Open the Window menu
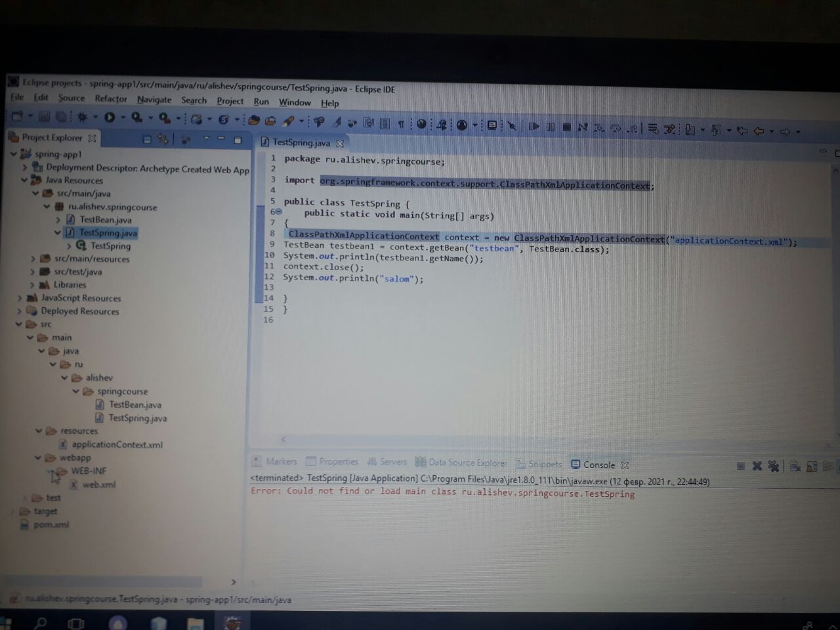 point(295,102)
